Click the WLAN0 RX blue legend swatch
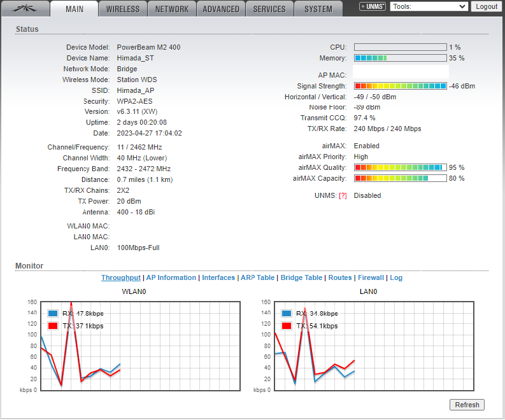 [53, 314]
